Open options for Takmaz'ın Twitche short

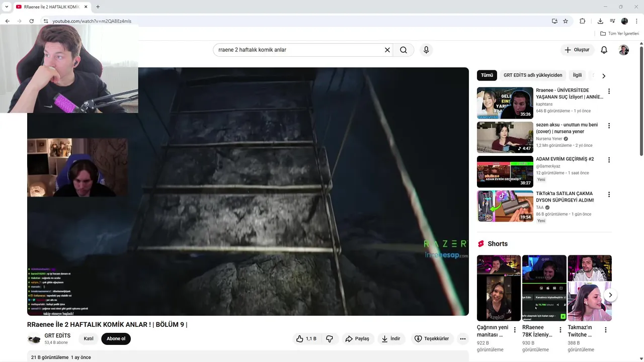(x=606, y=330)
